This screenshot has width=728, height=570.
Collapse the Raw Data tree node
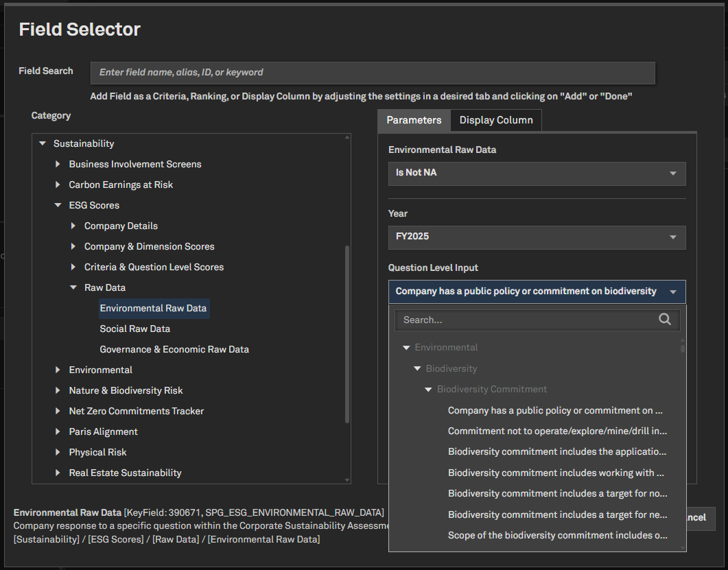coord(73,287)
